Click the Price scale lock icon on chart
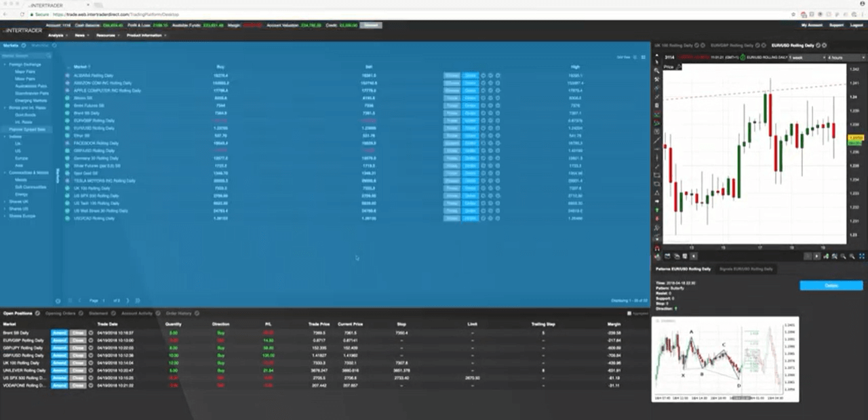The height and width of the screenshot is (420, 868). pos(678,67)
